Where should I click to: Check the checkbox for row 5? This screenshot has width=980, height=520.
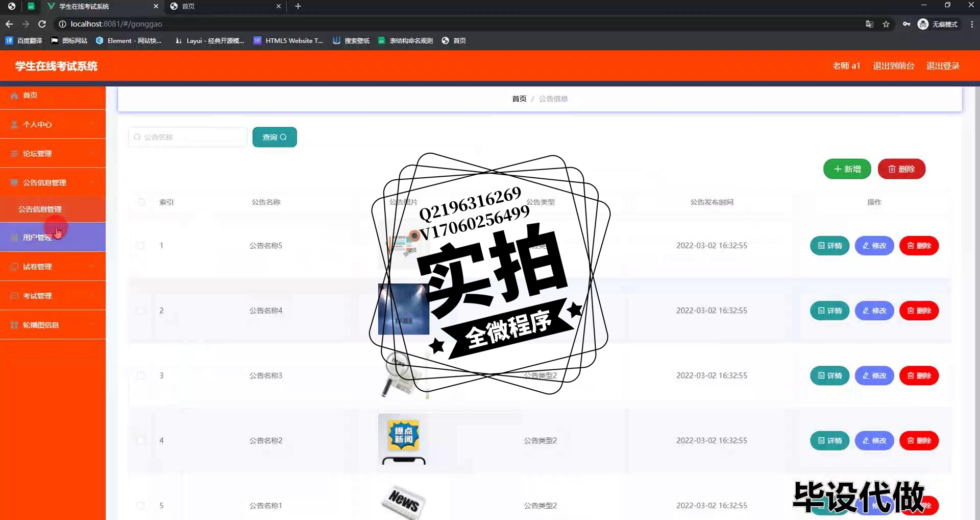pos(141,505)
